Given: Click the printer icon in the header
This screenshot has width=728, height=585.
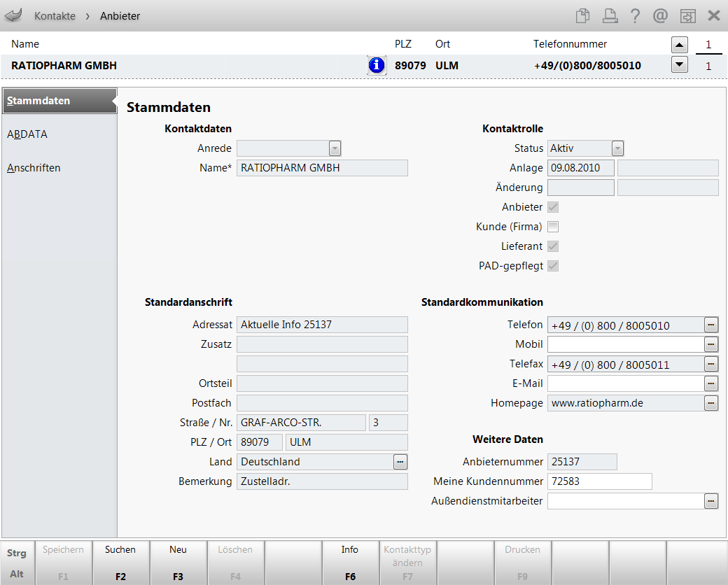Looking at the screenshot, I should 610,16.
